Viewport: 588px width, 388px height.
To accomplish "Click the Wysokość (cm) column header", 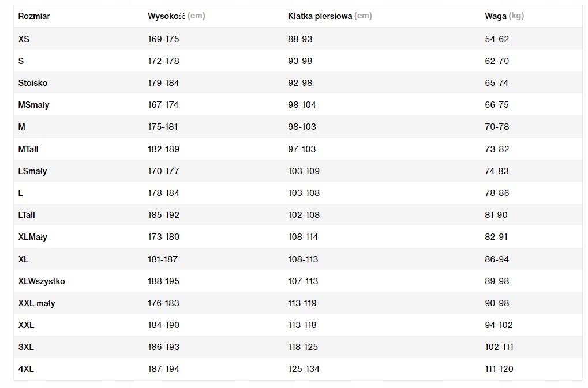I will point(176,16).
